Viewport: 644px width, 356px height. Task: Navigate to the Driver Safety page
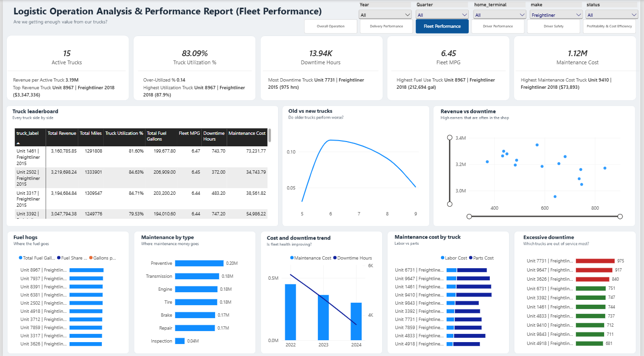tap(553, 26)
